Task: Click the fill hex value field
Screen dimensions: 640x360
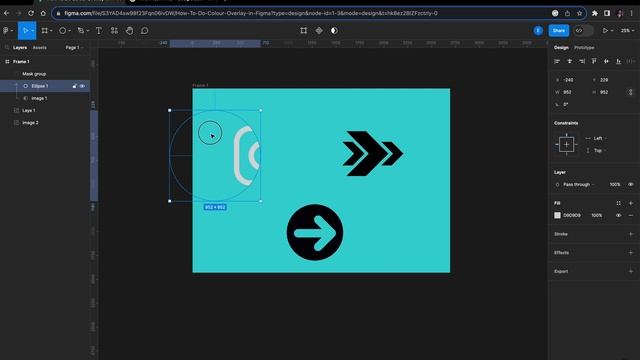Action: point(572,216)
